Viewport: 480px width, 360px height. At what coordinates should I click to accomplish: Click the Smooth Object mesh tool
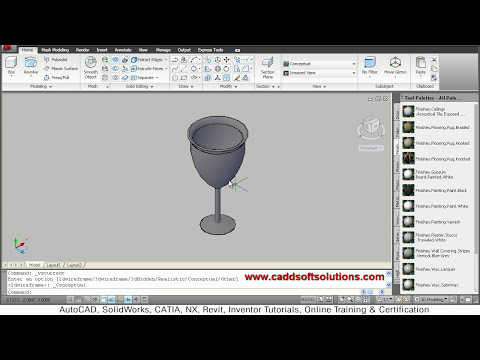(91, 67)
